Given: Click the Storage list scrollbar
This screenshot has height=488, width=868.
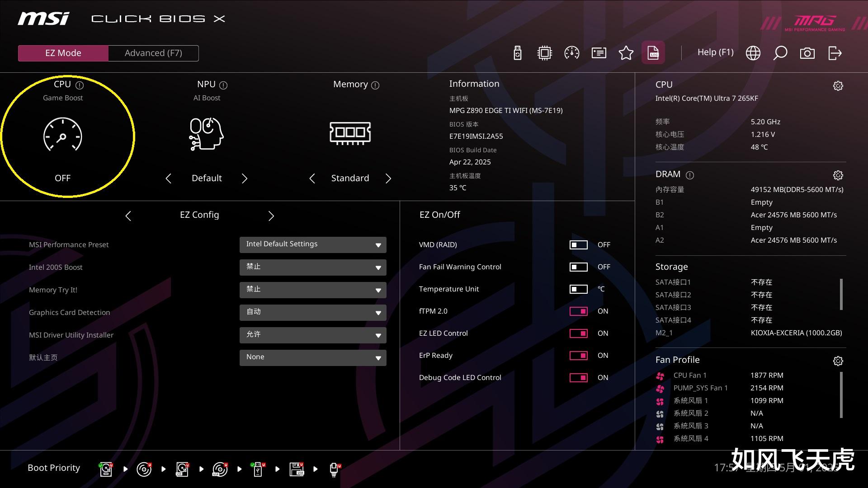Looking at the screenshot, I should pos(841,295).
